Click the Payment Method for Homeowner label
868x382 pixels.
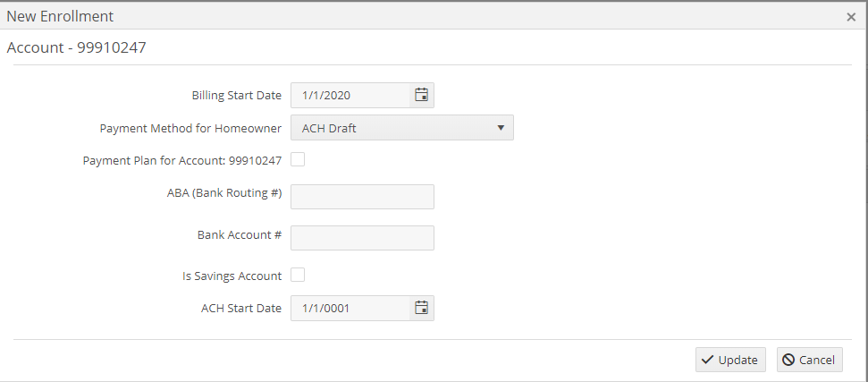190,129
